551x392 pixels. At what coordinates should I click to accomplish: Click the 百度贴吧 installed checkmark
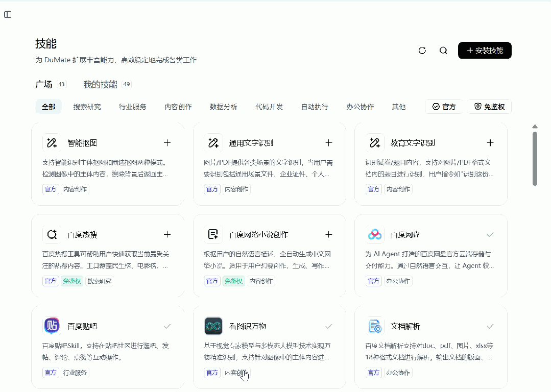point(167,326)
